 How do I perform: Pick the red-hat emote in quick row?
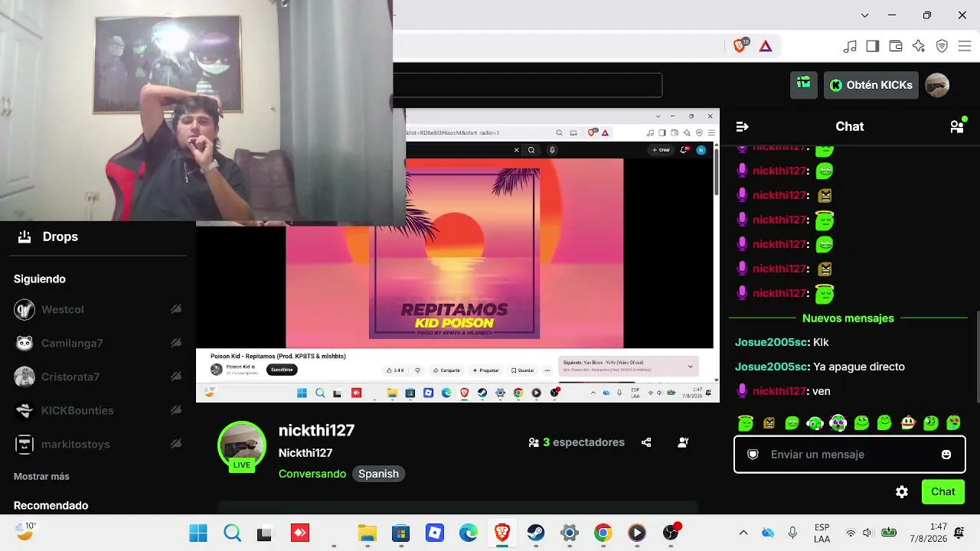[908, 422]
